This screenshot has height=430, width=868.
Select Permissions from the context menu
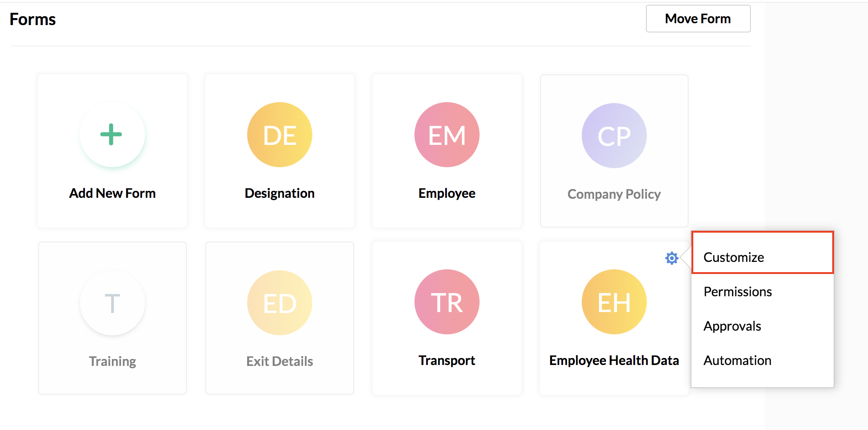(737, 292)
